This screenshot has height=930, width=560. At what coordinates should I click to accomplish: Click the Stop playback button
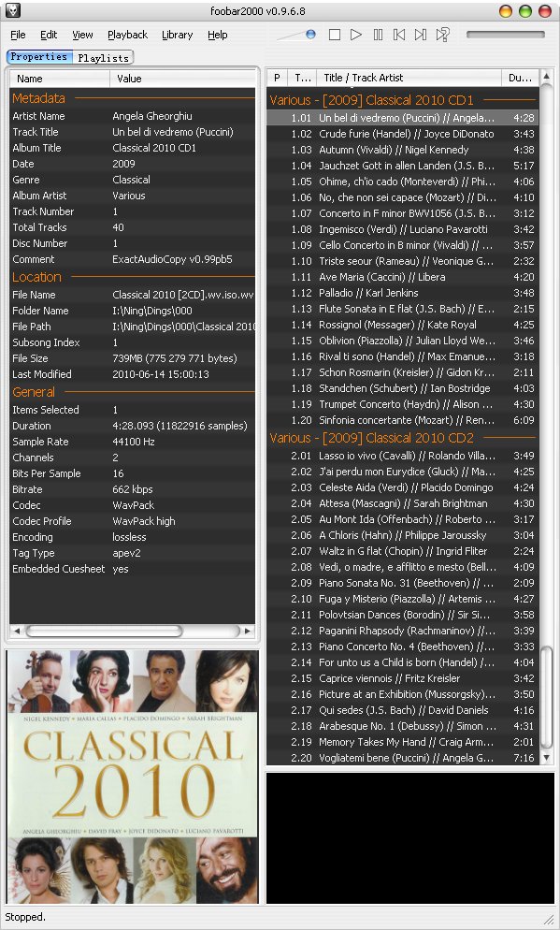[334, 35]
